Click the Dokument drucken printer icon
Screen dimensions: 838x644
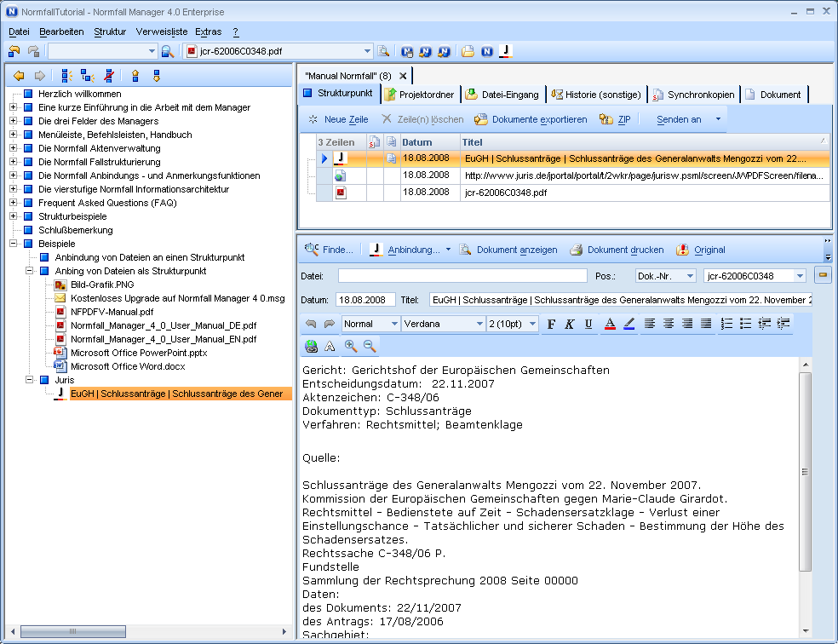click(x=577, y=250)
